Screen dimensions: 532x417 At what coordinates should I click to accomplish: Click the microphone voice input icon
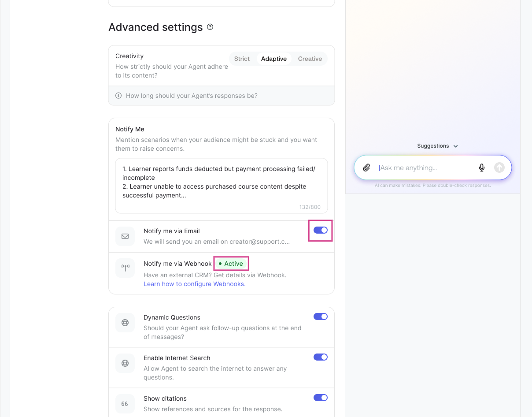pyautogui.click(x=482, y=168)
